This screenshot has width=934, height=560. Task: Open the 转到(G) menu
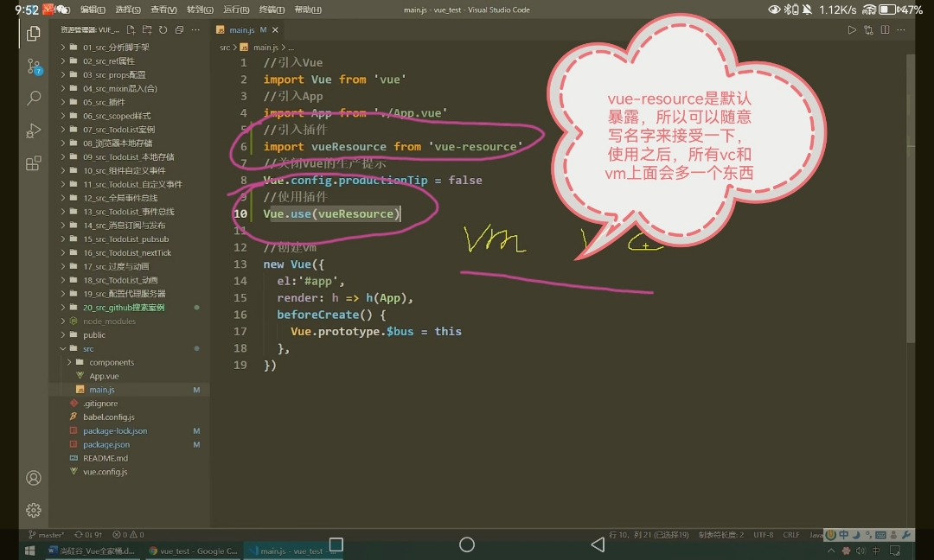point(200,10)
